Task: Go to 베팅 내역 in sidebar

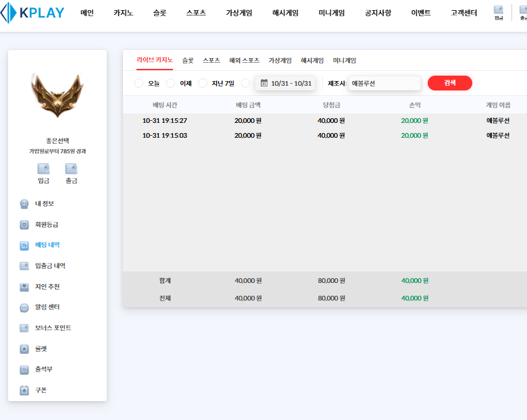Action: tap(47, 245)
